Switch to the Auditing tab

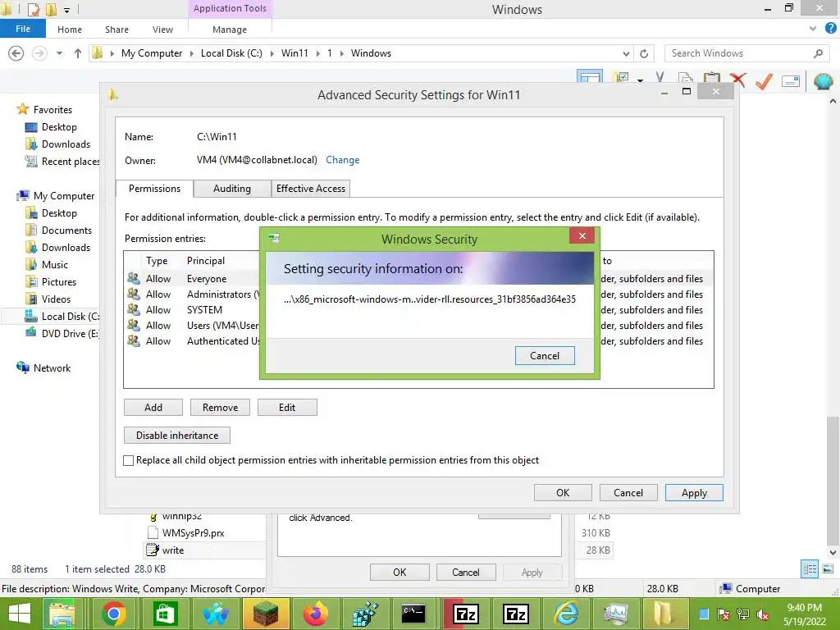click(232, 189)
